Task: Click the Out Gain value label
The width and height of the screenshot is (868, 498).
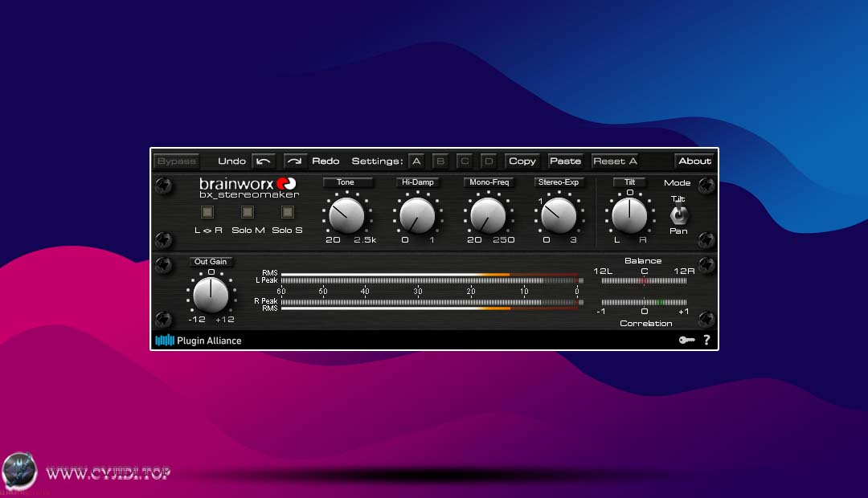Action: tap(211, 262)
